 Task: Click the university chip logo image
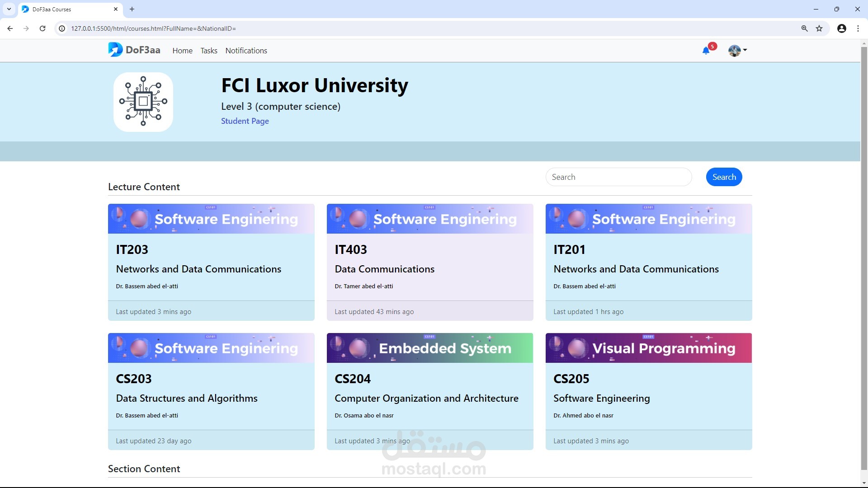pos(143,102)
